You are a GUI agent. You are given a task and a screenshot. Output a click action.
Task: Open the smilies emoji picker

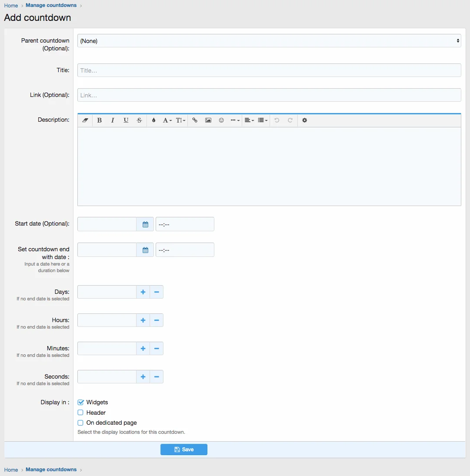tap(221, 120)
